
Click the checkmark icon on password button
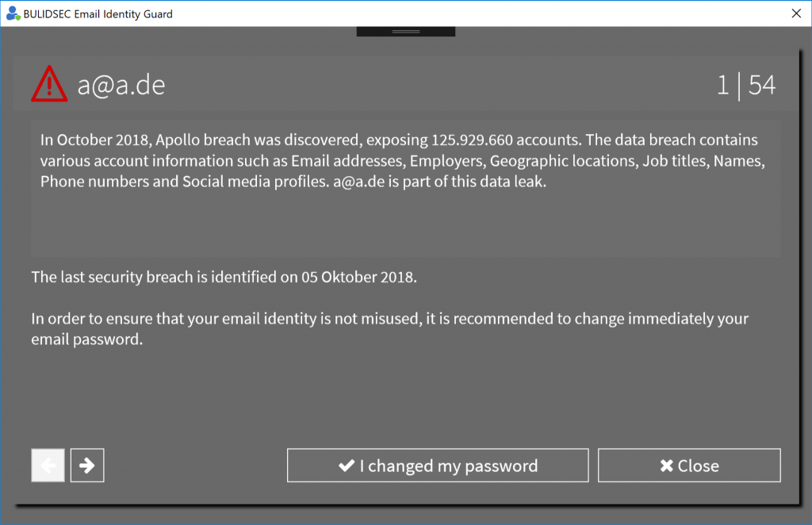(x=347, y=466)
